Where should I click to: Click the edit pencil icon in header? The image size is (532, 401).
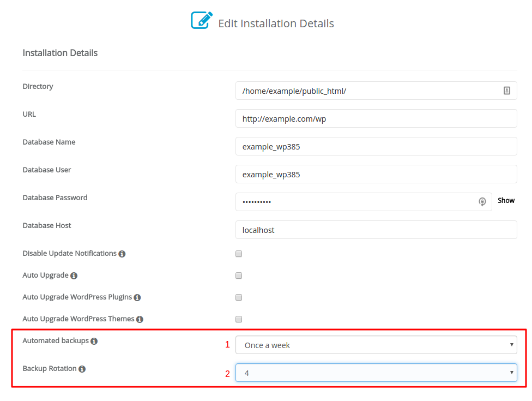202,20
